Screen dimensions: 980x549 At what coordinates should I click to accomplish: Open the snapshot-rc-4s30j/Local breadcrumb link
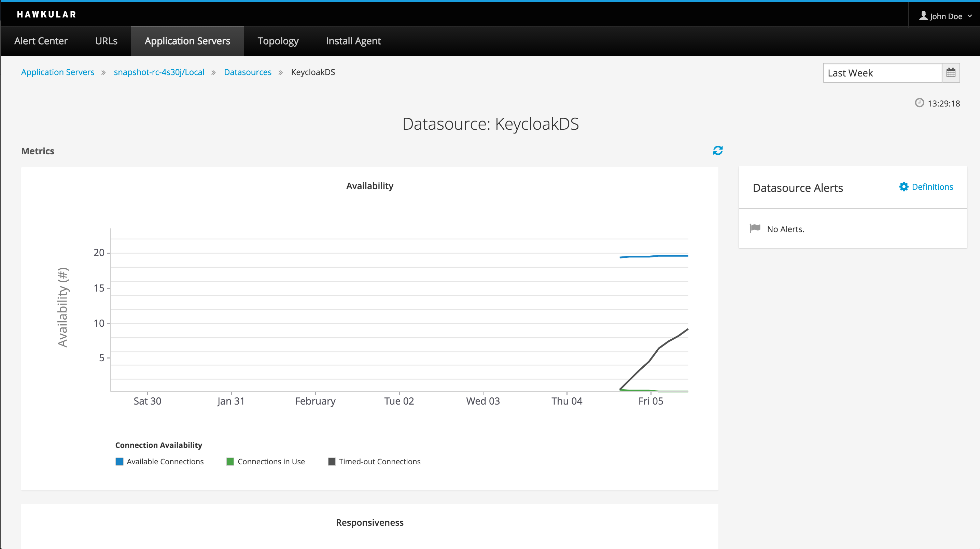pos(159,72)
